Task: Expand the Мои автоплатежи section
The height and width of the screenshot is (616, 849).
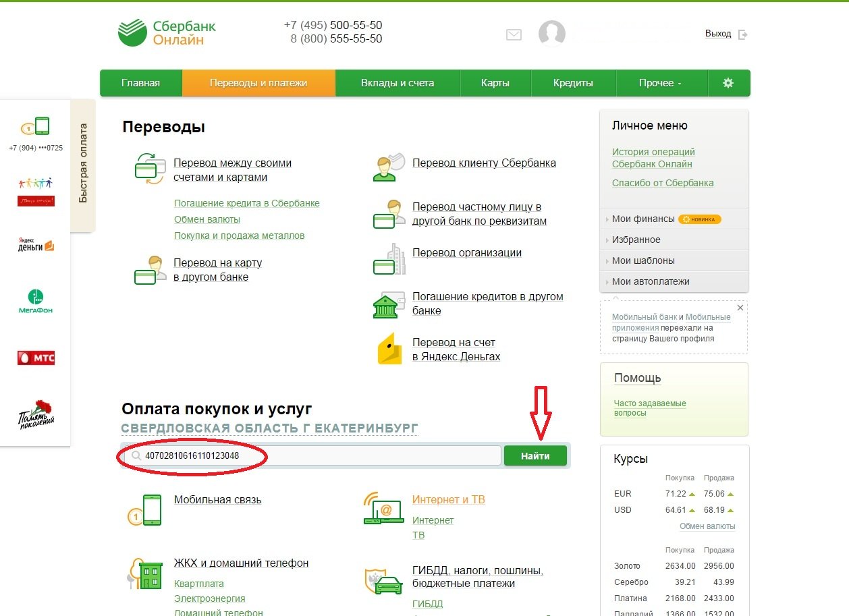Action: 674,281
